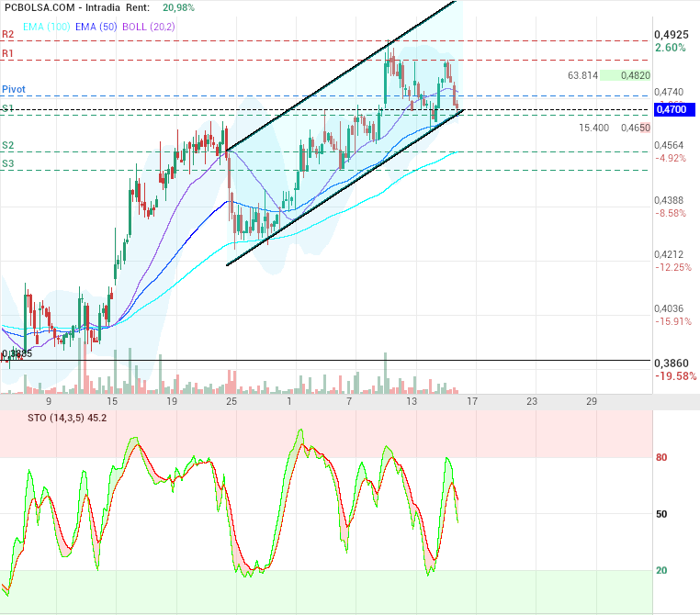Click the 0,3885 horizontal line label

click(17, 353)
